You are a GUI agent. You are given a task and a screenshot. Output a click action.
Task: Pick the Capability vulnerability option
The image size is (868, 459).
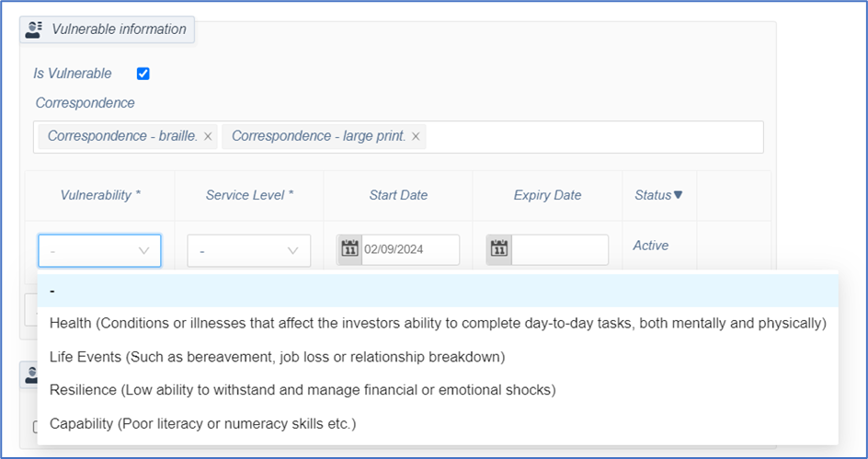click(202, 423)
